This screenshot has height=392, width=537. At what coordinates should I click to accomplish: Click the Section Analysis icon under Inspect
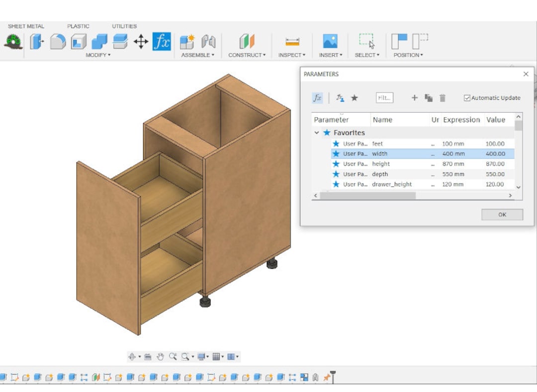292,41
